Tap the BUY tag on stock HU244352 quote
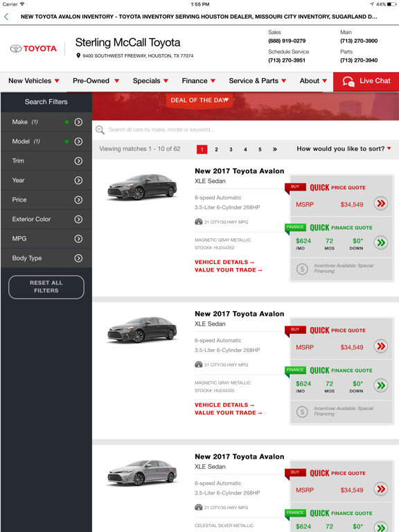Viewport: 399px width, 532px height. 295,187
